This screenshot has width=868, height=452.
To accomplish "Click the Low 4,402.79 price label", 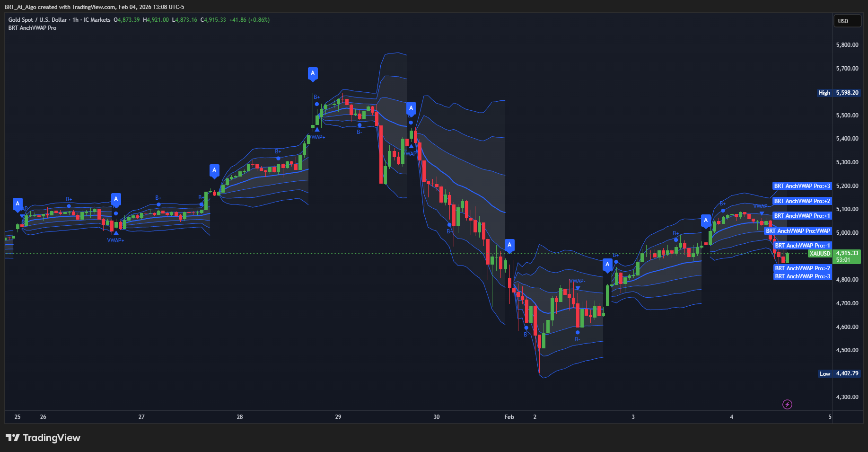I will coord(838,373).
